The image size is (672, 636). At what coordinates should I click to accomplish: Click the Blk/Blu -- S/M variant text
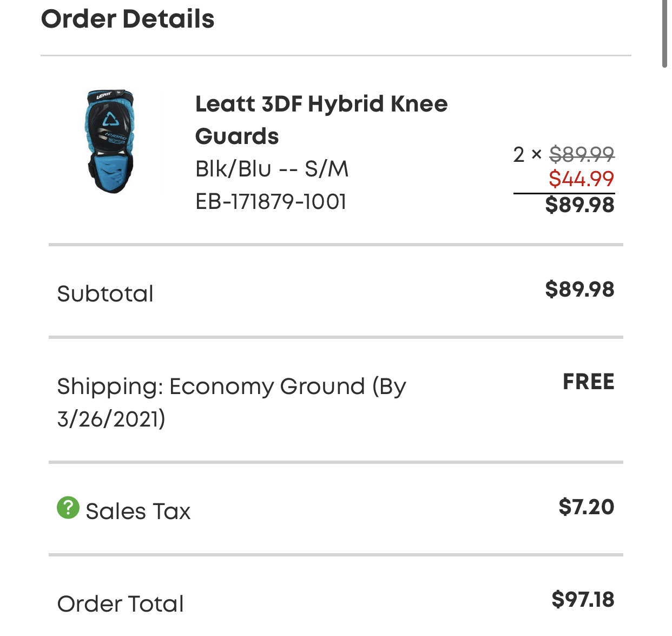pos(272,169)
